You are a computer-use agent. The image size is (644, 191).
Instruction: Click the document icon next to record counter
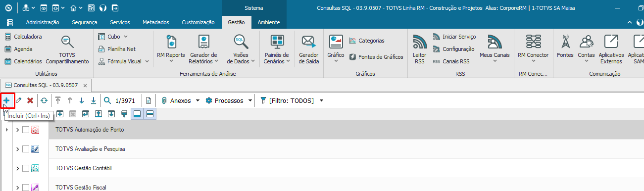148,100
